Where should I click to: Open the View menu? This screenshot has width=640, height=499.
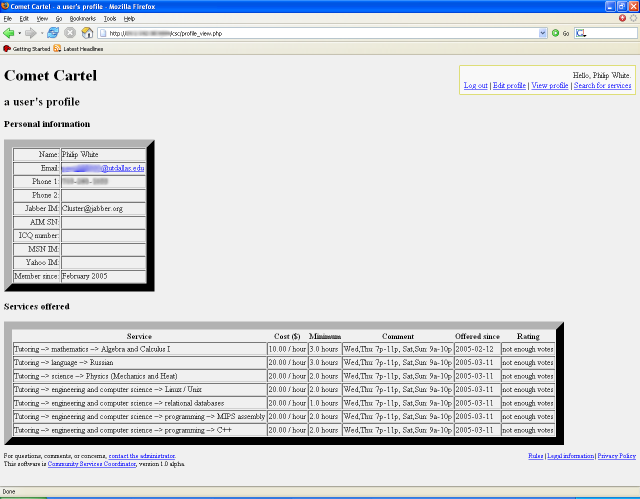(42, 19)
